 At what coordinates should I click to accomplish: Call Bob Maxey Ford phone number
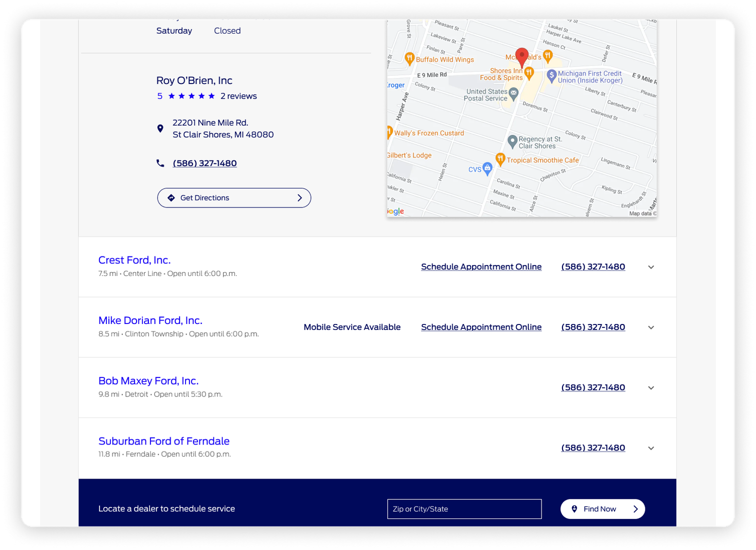click(593, 387)
